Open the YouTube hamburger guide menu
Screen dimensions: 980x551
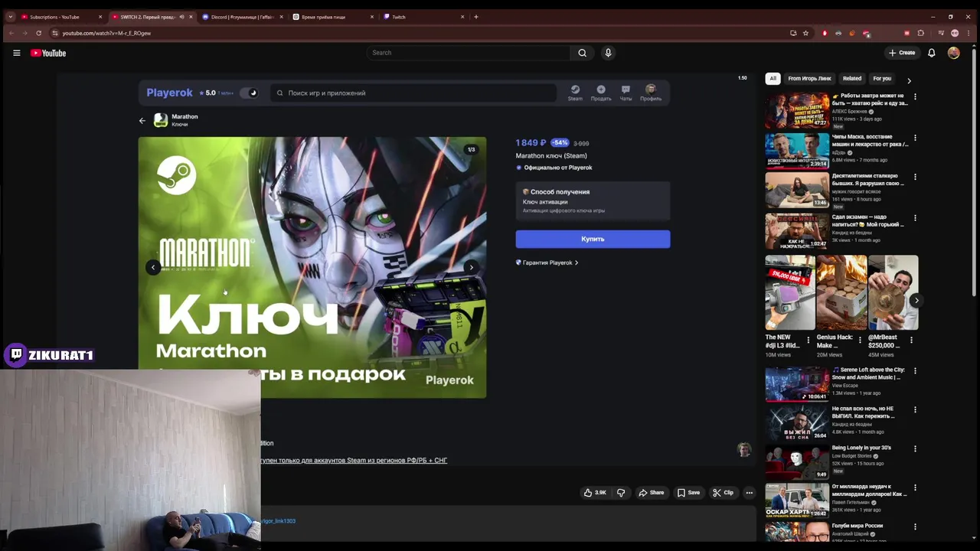click(16, 53)
